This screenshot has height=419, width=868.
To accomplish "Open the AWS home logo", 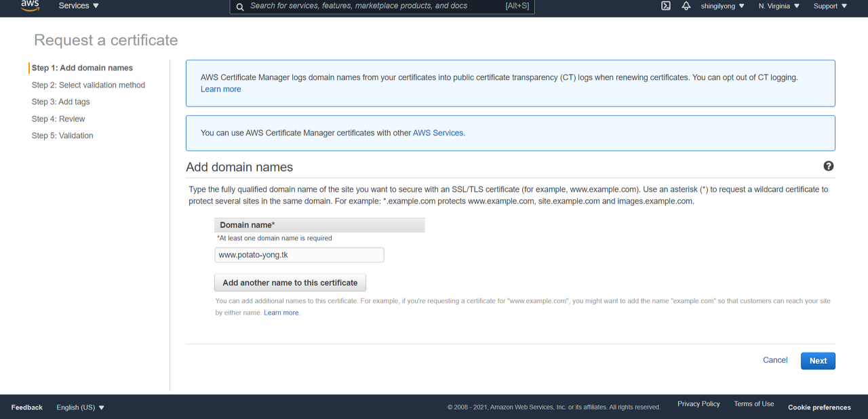I will point(30,5).
